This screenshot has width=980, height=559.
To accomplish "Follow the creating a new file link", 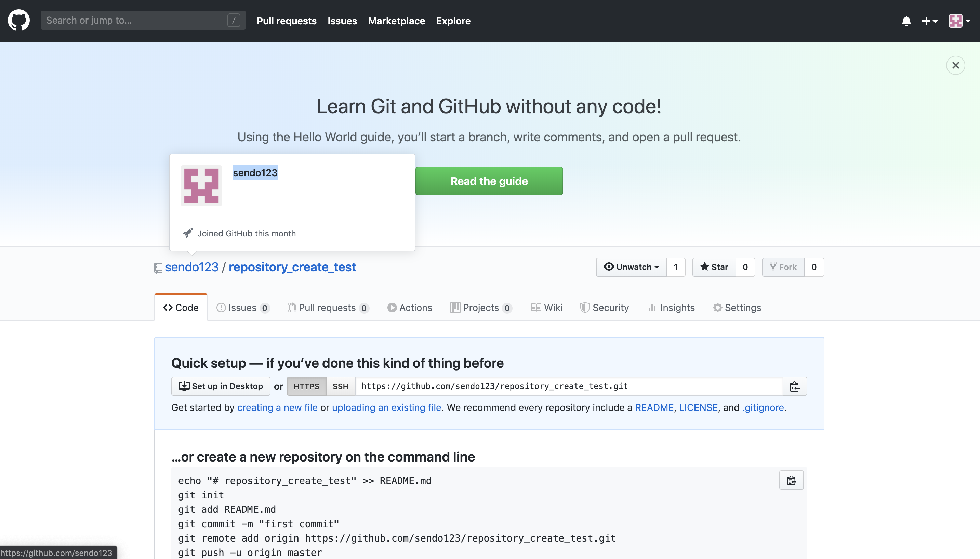I will pos(277,407).
